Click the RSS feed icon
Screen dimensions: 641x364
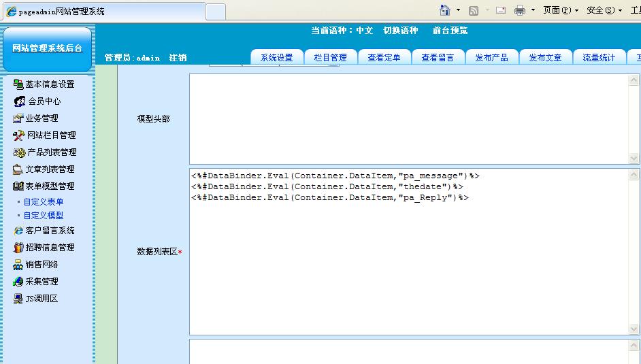point(474,10)
